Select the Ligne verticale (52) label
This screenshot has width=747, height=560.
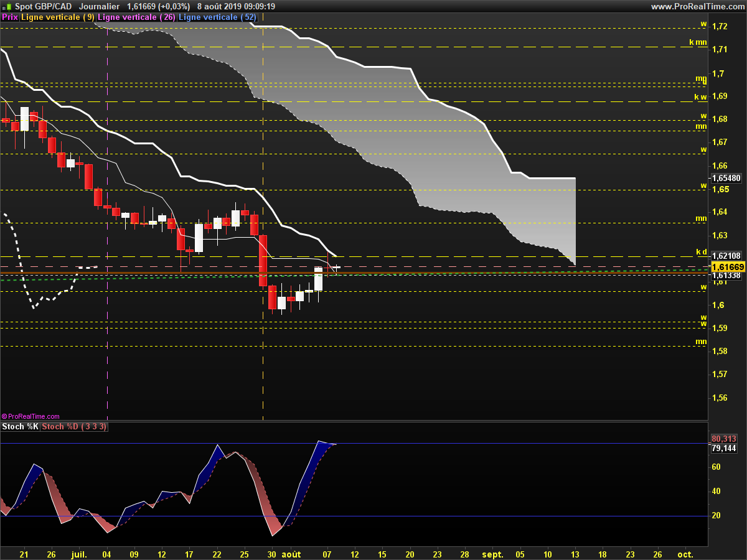click(x=217, y=17)
